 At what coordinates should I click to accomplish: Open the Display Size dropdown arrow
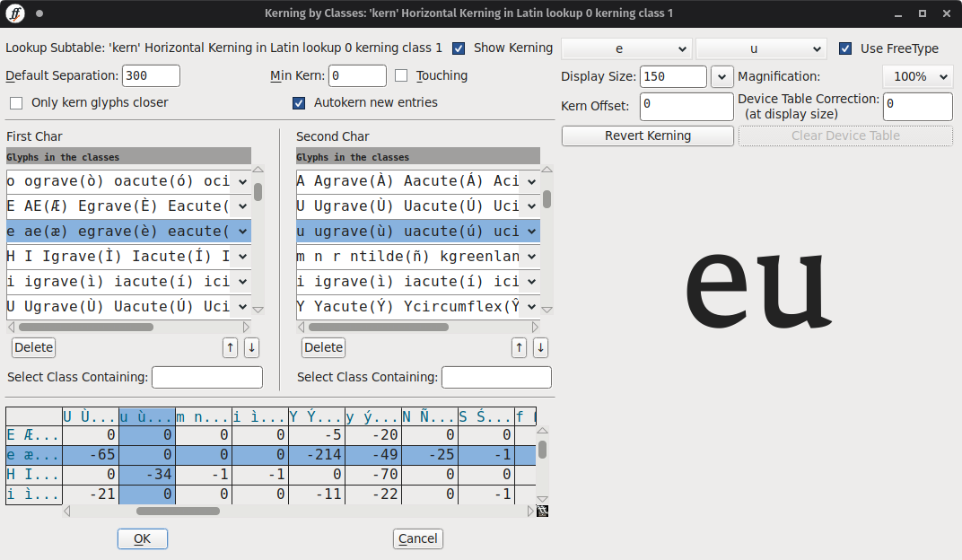(x=722, y=76)
